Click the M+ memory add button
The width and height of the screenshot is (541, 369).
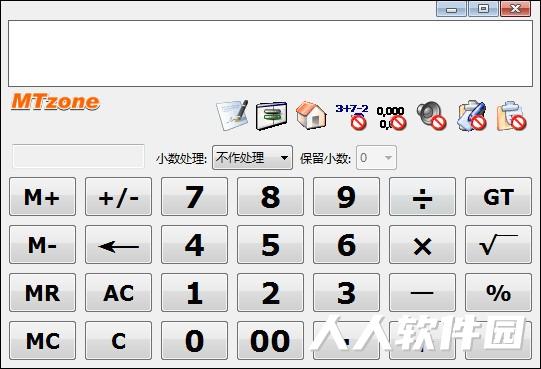coord(42,196)
